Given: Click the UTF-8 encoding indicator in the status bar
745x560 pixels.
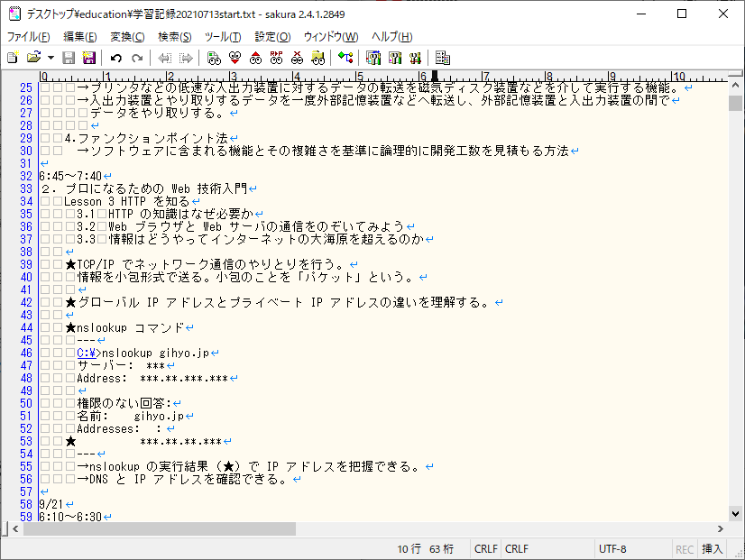Looking at the screenshot, I should pyautogui.click(x=614, y=548).
